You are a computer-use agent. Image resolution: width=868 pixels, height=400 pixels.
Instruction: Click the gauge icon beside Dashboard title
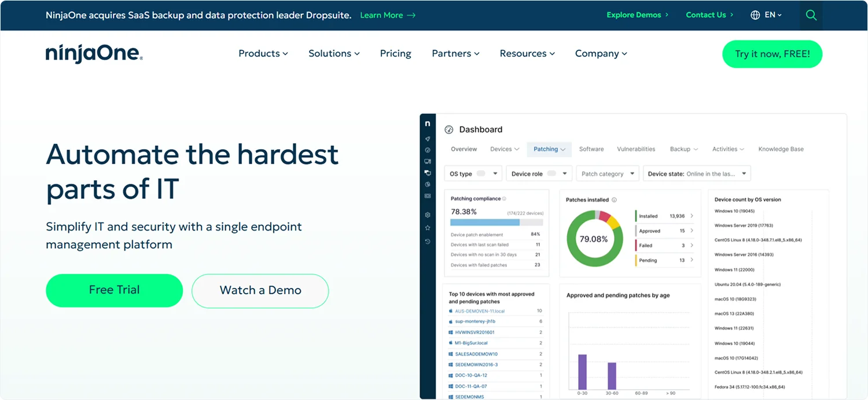(448, 129)
